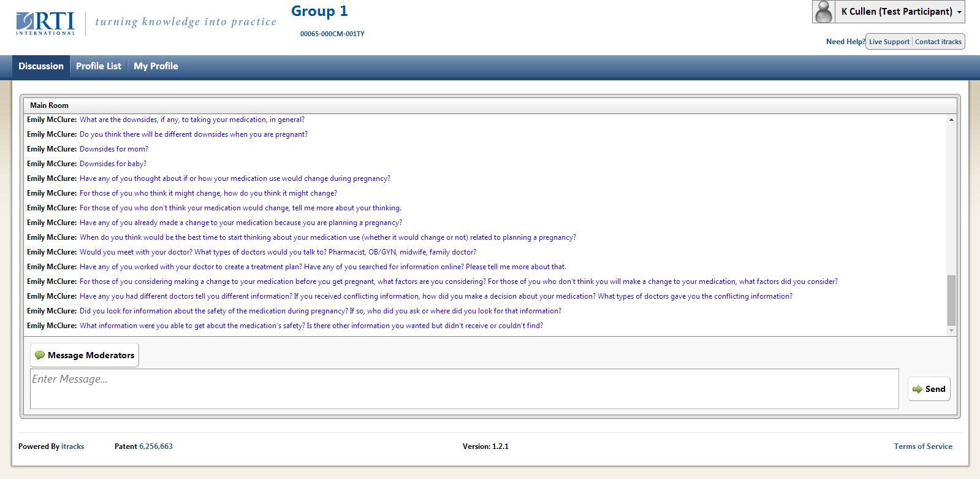This screenshot has width=980, height=479.
Task: Click the Enter Message text field
Action: pos(465,389)
